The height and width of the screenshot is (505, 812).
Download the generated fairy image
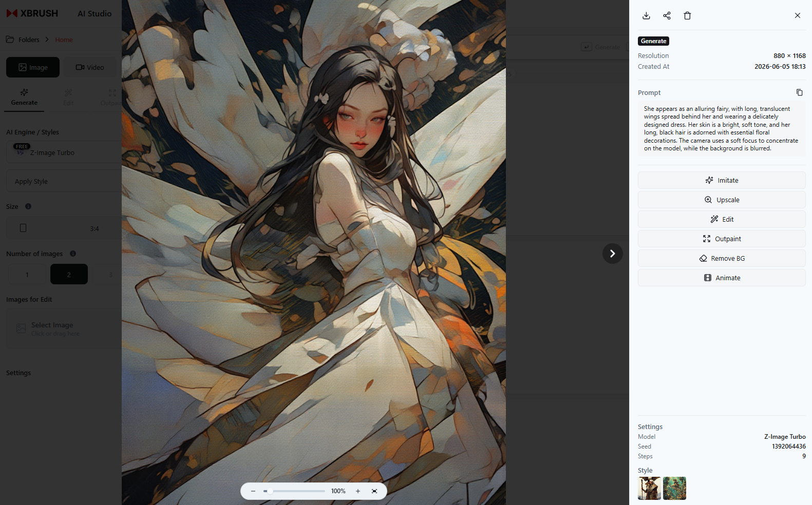pos(646,15)
